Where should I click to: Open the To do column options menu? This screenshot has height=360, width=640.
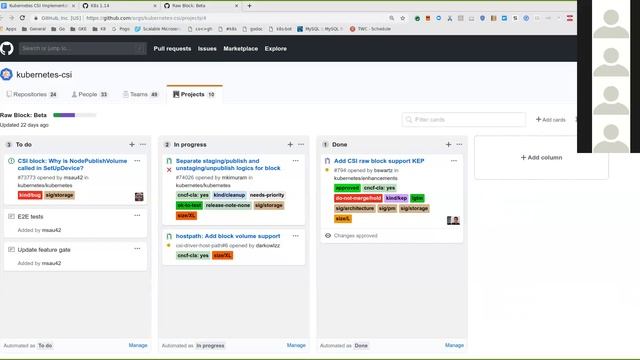[143, 144]
